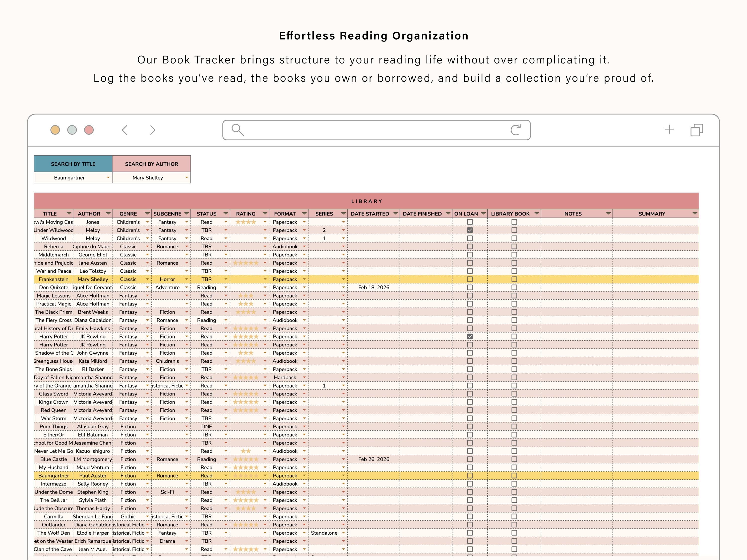Screen dimensions: 747x560
Task: Open the Search by Author dropdown showing Mary Shelley
Action: (187, 177)
